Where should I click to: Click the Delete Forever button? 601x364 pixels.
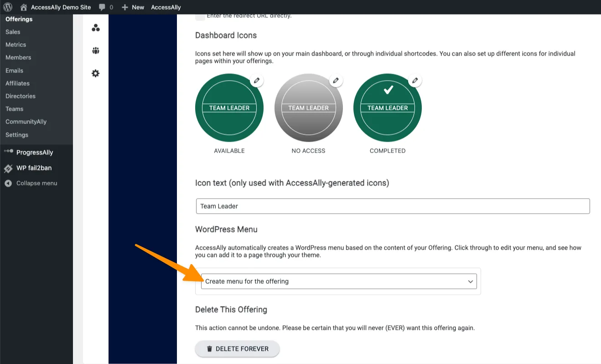pos(237,349)
